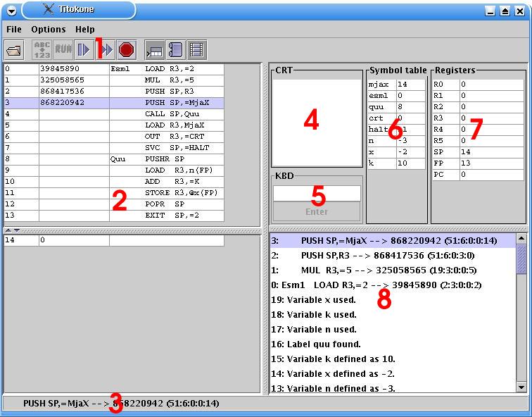Collapse the code pane using the up split arrow
Image resolution: width=532 pixels, height=417 pixels.
pyautogui.click(x=8, y=230)
